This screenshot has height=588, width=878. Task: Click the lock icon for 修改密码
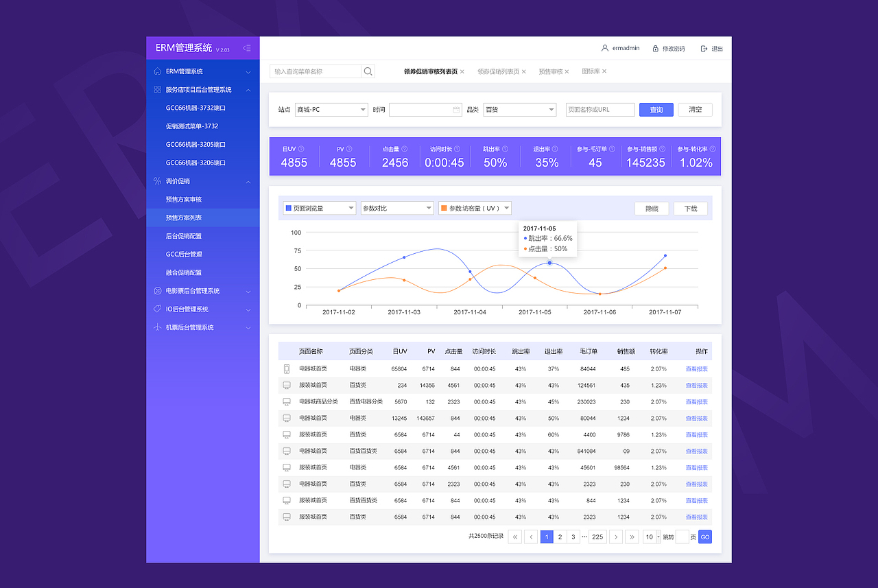coord(656,49)
